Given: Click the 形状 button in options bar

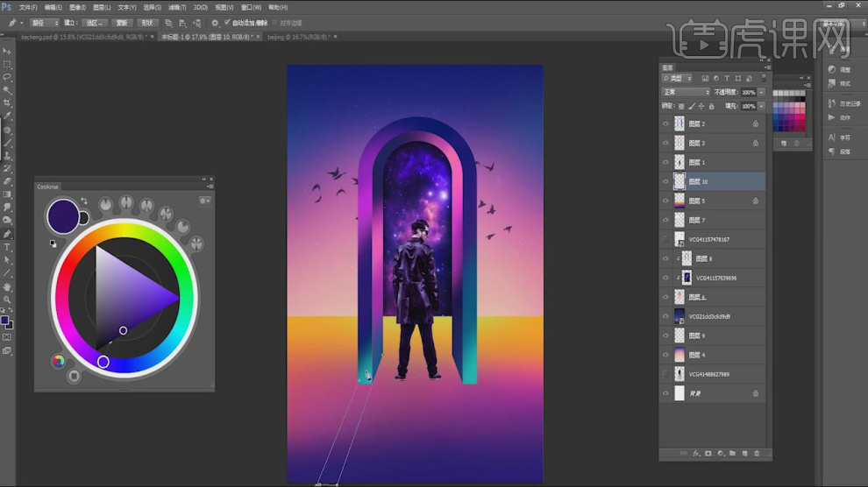Looking at the screenshot, I should pos(148,23).
